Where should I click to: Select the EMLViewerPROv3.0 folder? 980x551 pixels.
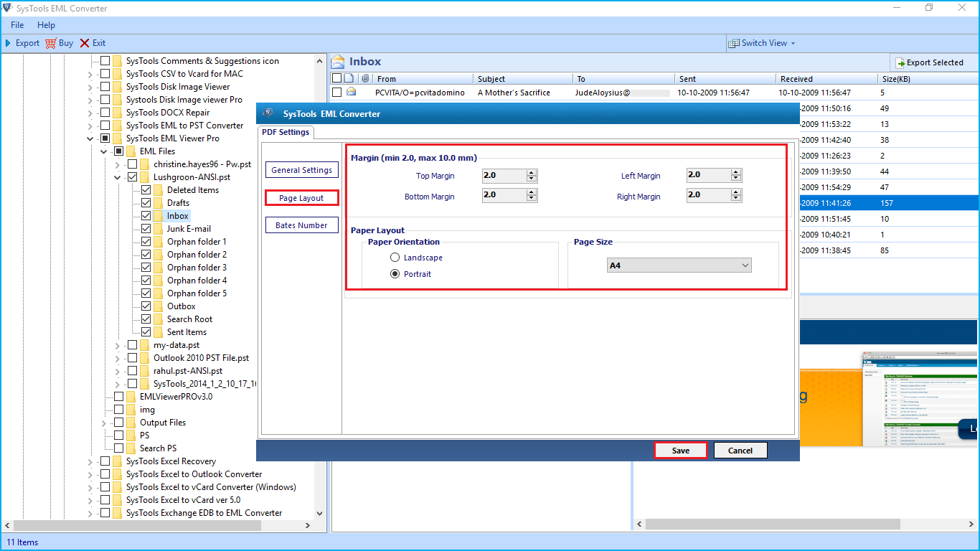coord(176,396)
